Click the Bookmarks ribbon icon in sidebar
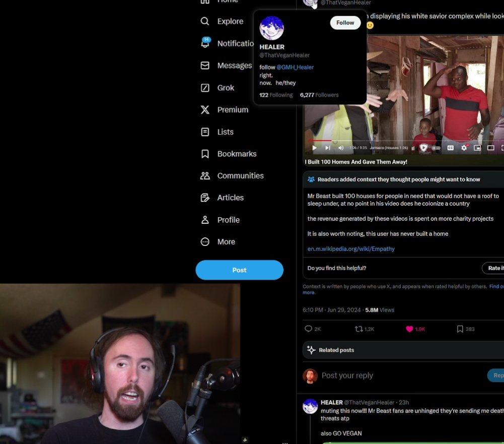The width and height of the screenshot is (504, 444). click(205, 154)
